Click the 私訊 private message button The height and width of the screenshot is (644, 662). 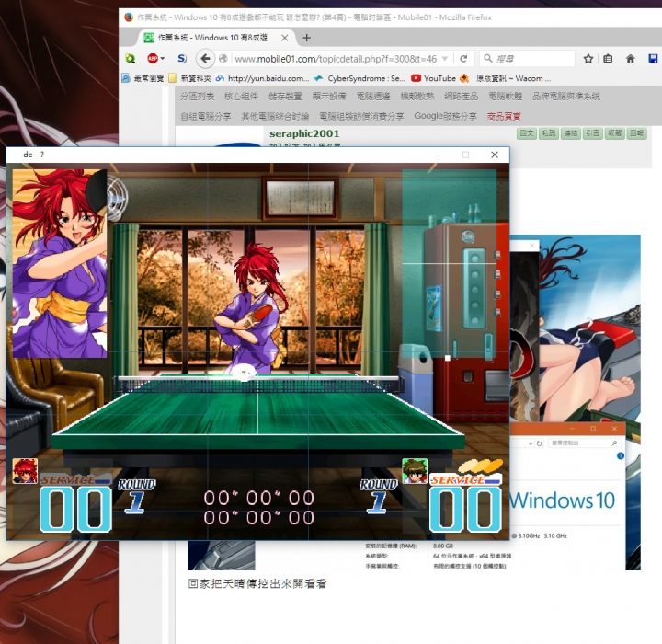coord(548,133)
